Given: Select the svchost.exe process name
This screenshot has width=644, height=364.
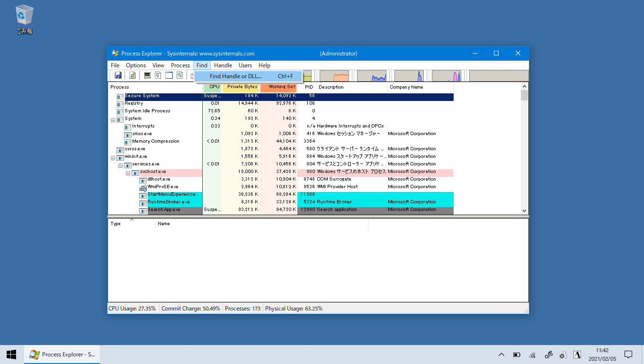Looking at the screenshot, I should pyautogui.click(x=152, y=172).
